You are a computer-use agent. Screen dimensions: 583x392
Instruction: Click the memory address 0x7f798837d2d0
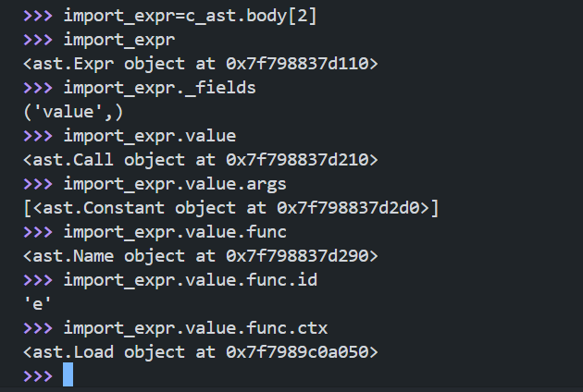(x=350, y=207)
